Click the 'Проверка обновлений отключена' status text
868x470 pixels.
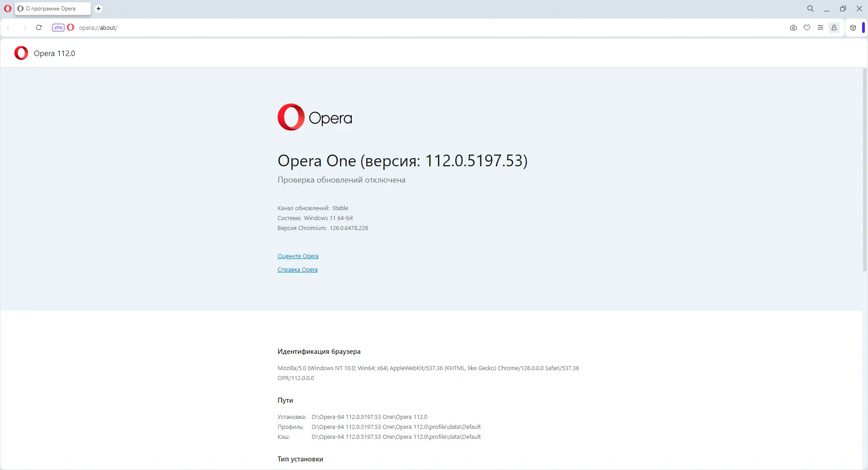pyautogui.click(x=341, y=180)
